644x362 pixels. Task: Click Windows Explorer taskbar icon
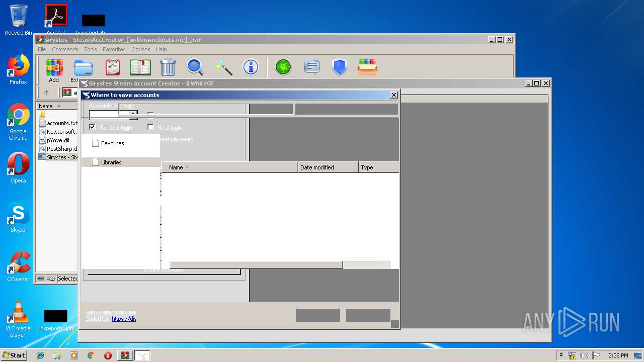pos(57,355)
